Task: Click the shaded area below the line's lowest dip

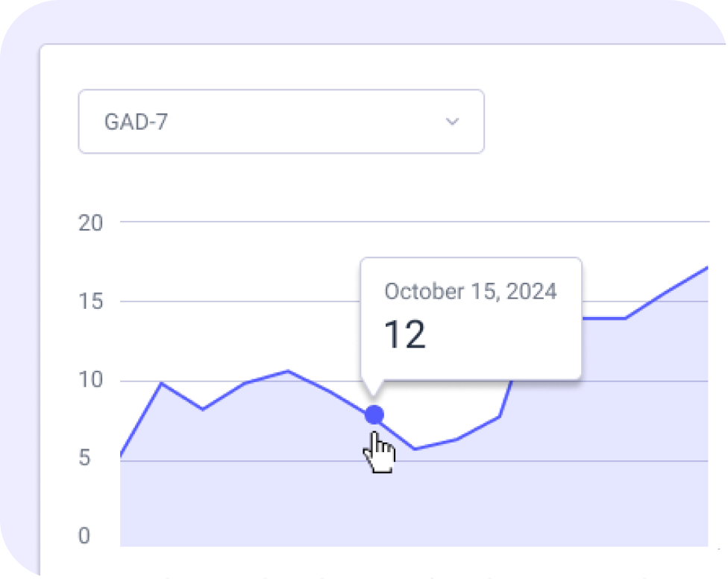Action: click(x=415, y=500)
